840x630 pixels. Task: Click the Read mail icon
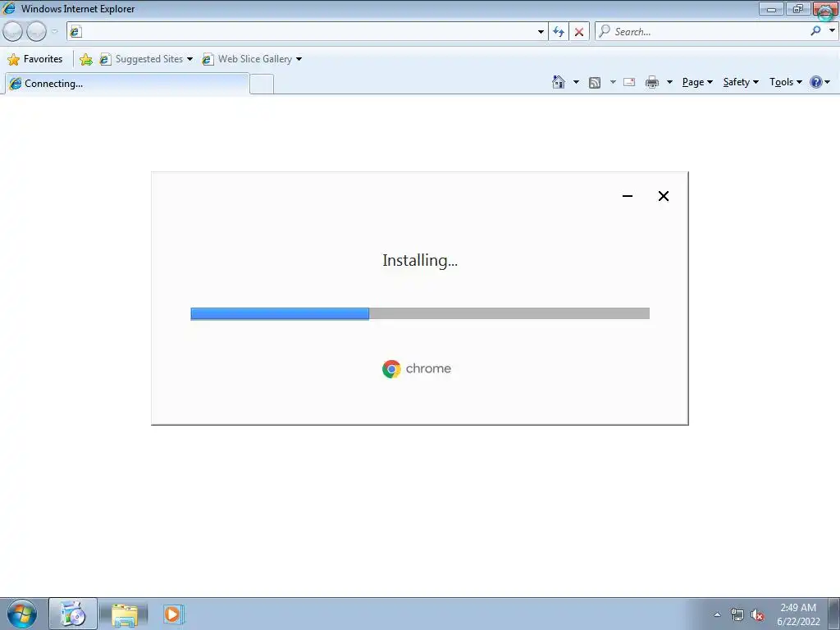[x=629, y=82]
